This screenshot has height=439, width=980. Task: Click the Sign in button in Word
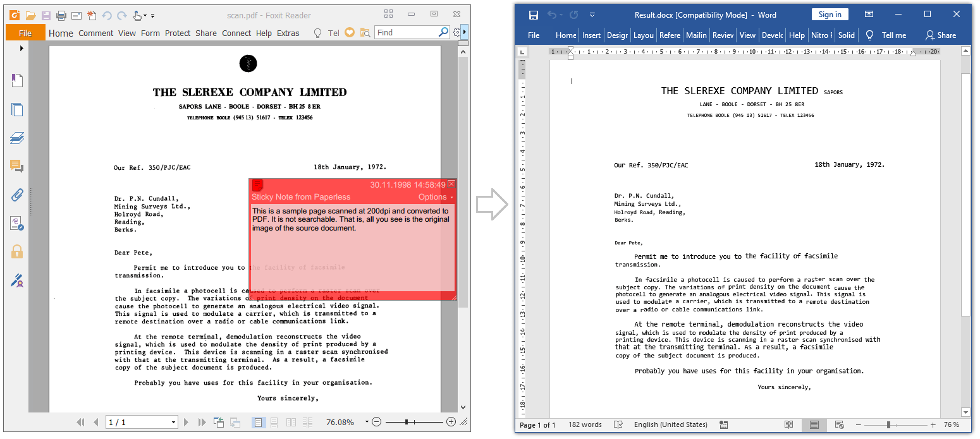(830, 15)
